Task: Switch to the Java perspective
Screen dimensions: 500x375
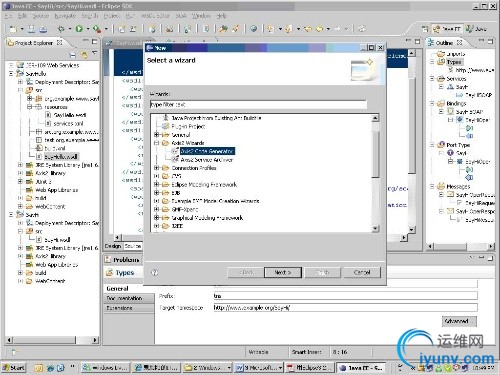Action: (477, 29)
